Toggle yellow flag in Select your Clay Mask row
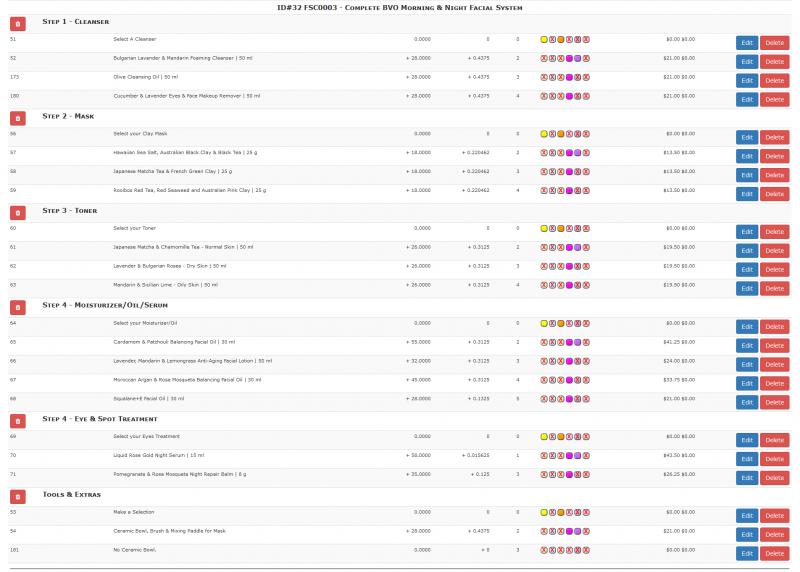 (544, 134)
